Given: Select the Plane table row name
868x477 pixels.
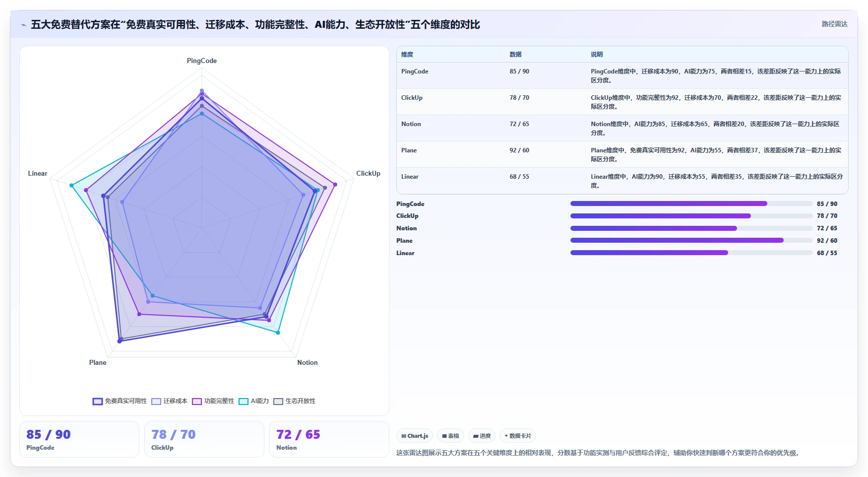Looking at the screenshot, I should [x=409, y=150].
